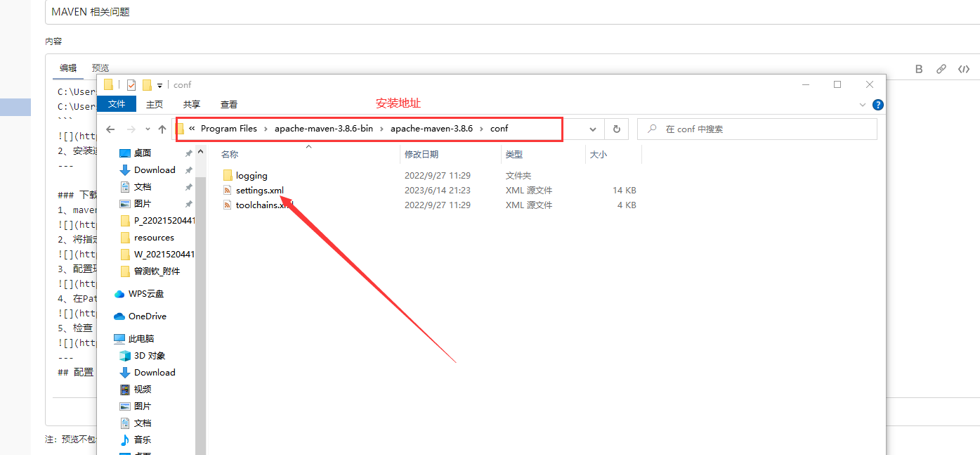Image resolution: width=980 pixels, height=455 pixels.
Task: Open the quick access toolbar customize dropdown
Action: (159, 85)
